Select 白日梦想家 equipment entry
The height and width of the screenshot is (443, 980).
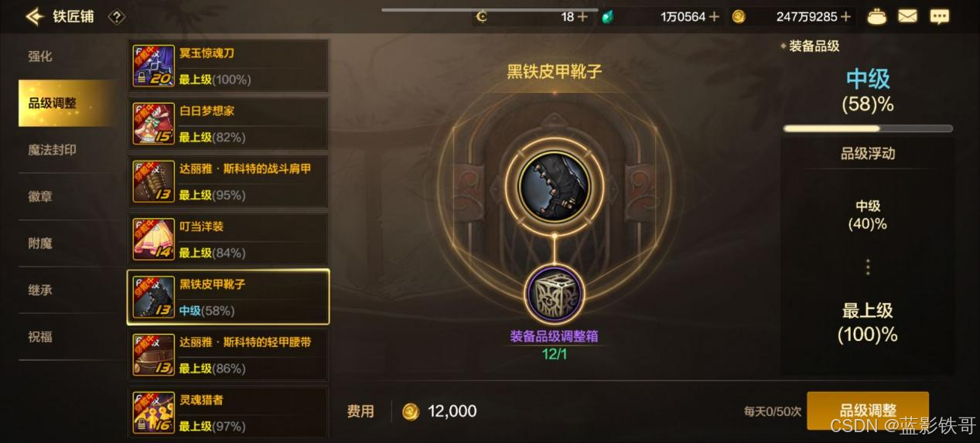pyautogui.click(x=228, y=124)
